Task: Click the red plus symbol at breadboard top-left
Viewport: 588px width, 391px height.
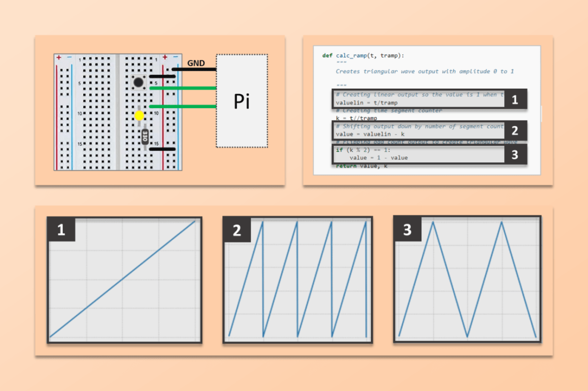Action: (59, 57)
